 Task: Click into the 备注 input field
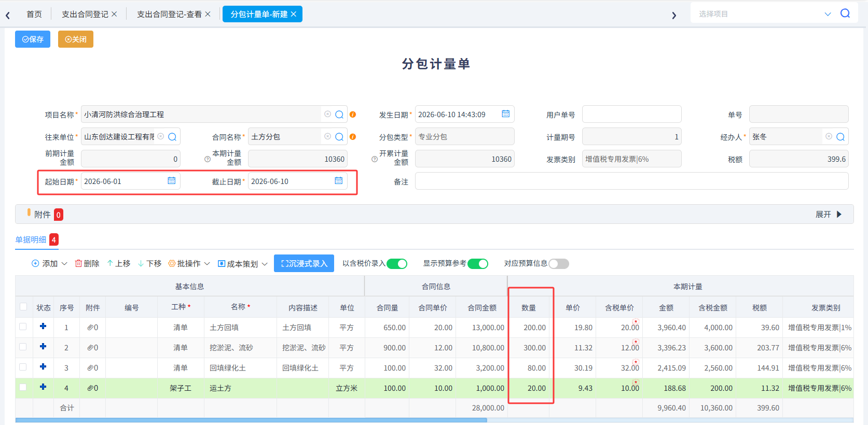point(631,181)
